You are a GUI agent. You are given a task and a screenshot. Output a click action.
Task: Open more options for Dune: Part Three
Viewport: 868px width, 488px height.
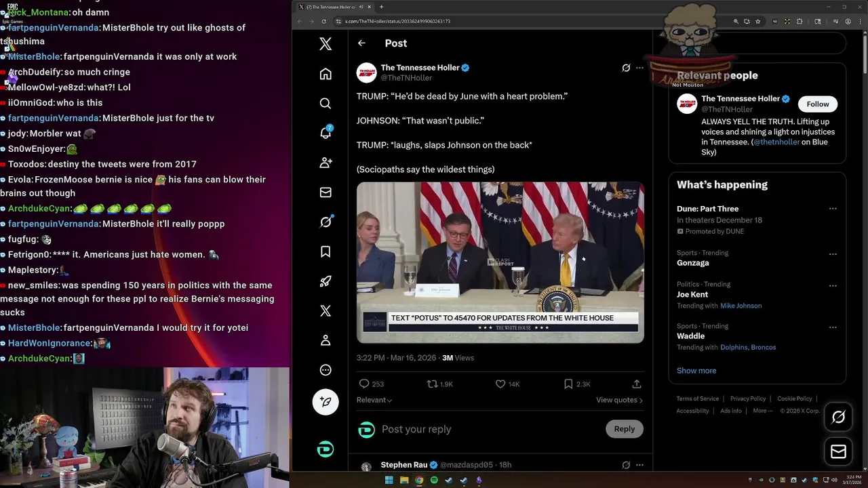pyautogui.click(x=833, y=209)
